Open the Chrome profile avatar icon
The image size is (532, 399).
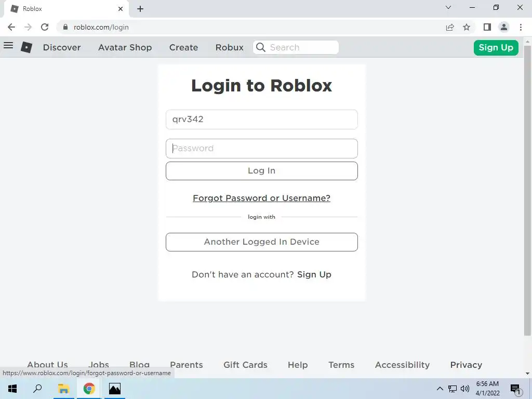tap(504, 27)
